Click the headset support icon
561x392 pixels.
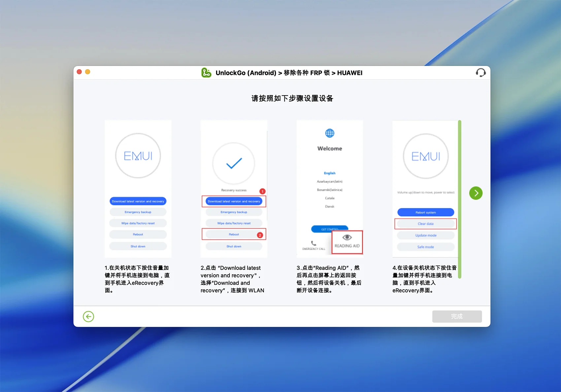tap(480, 73)
